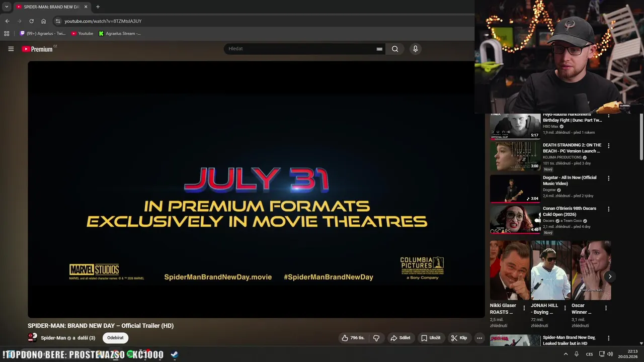
Task: Open options for DEATH STRANDING 2 video
Action: [x=609, y=146]
